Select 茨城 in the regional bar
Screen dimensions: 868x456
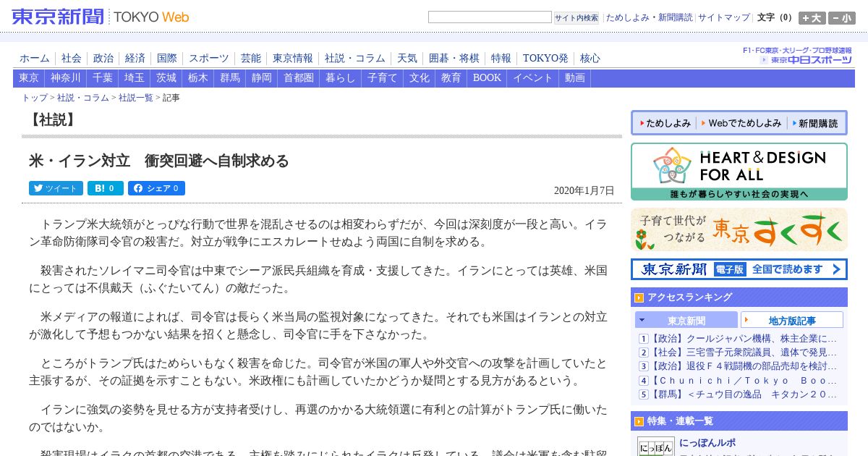click(166, 78)
